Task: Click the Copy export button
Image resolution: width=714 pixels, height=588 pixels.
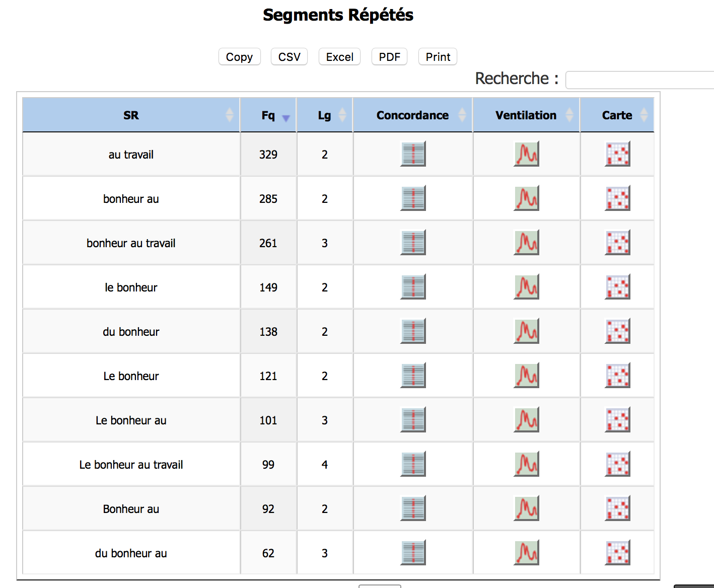Action: click(x=239, y=57)
